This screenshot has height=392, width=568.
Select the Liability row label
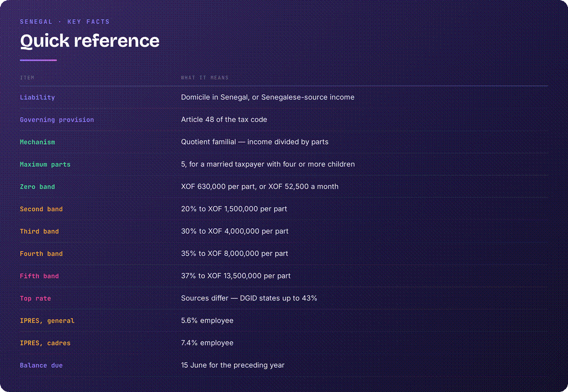point(37,97)
